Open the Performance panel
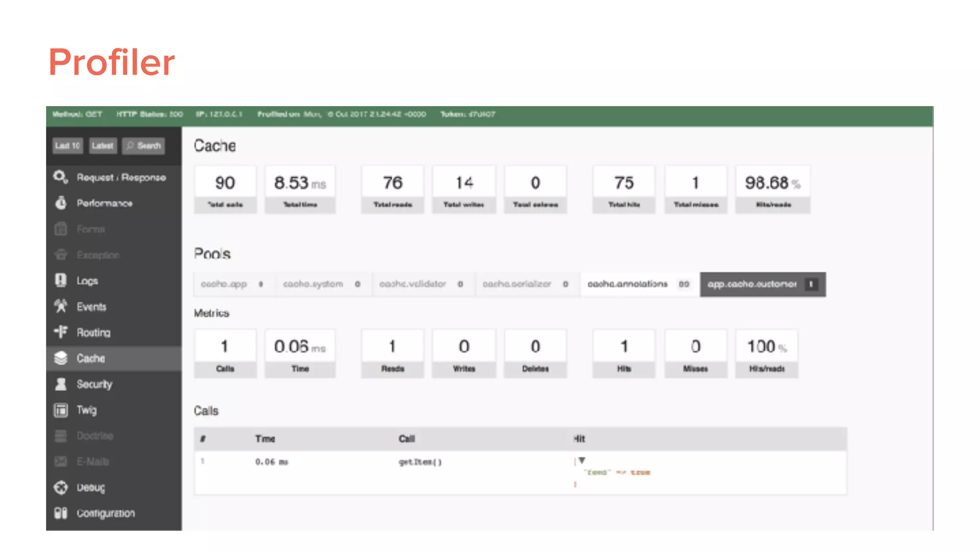This screenshot has height=551, width=980. [x=114, y=203]
